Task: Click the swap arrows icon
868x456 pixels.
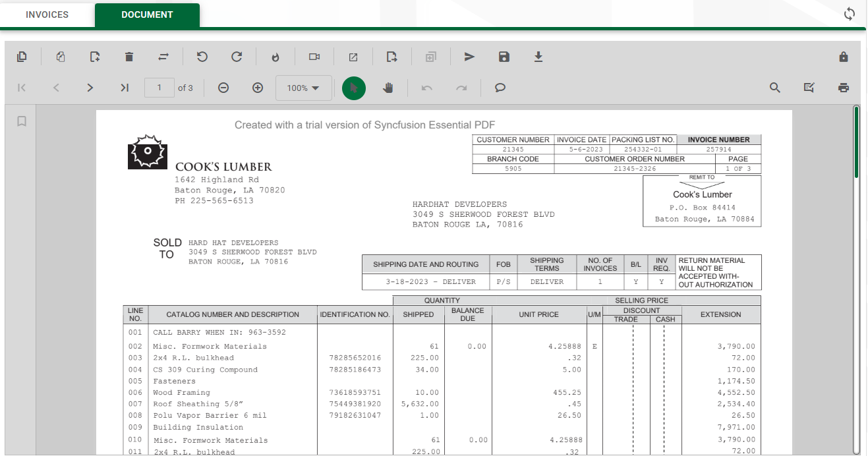Action: coord(163,57)
